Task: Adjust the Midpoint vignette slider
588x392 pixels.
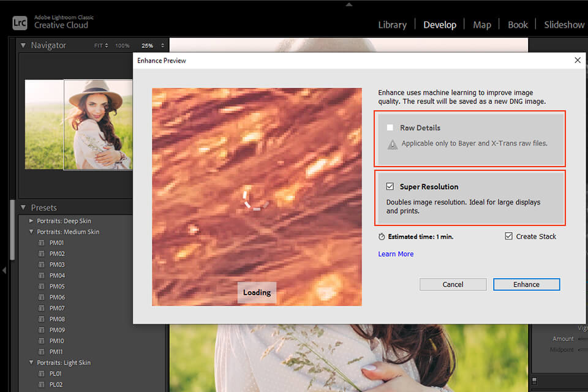Action: (x=583, y=350)
